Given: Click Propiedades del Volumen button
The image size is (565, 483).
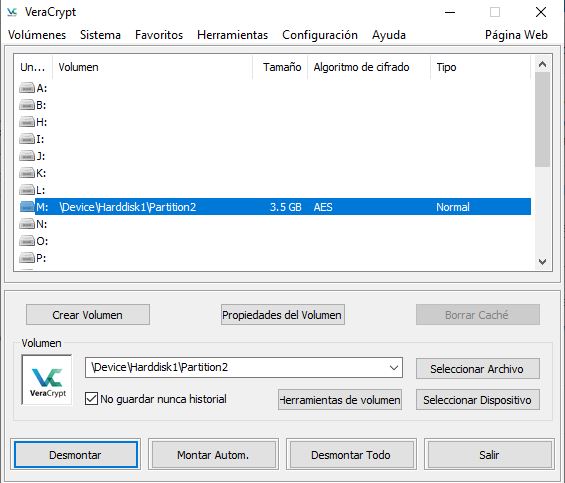Looking at the screenshot, I should (282, 315).
